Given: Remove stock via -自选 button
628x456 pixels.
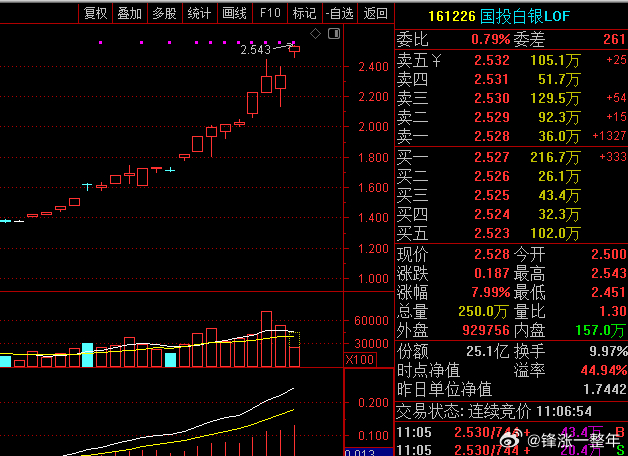Looking at the screenshot, I should pos(340,13).
